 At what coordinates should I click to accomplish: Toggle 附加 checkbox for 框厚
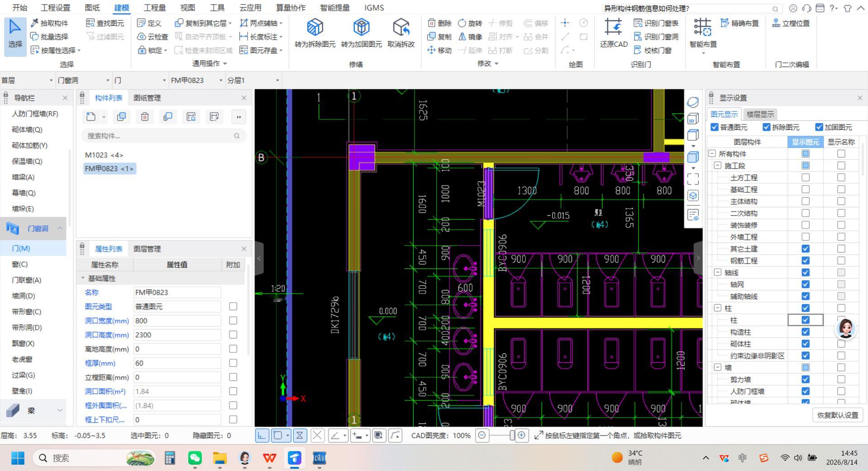coord(233,363)
